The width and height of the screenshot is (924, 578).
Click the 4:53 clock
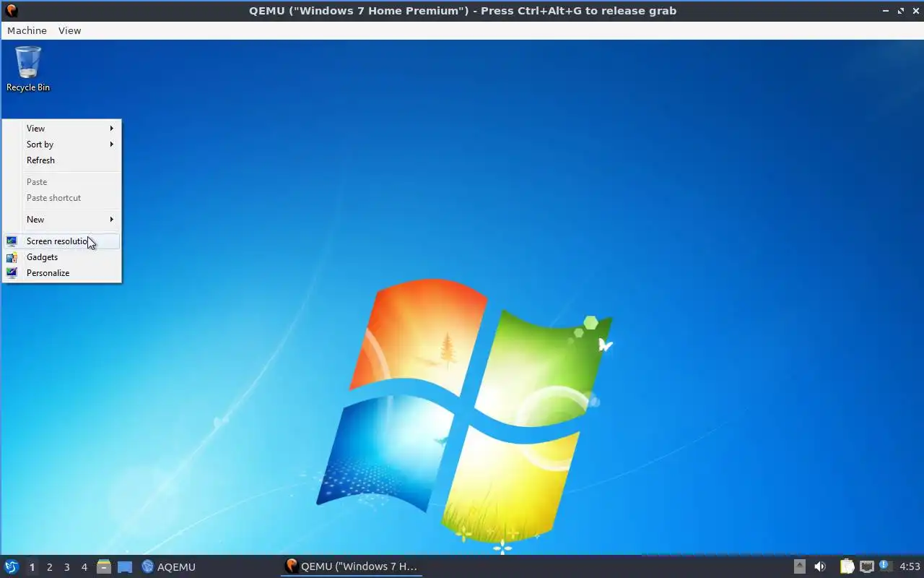click(x=910, y=567)
